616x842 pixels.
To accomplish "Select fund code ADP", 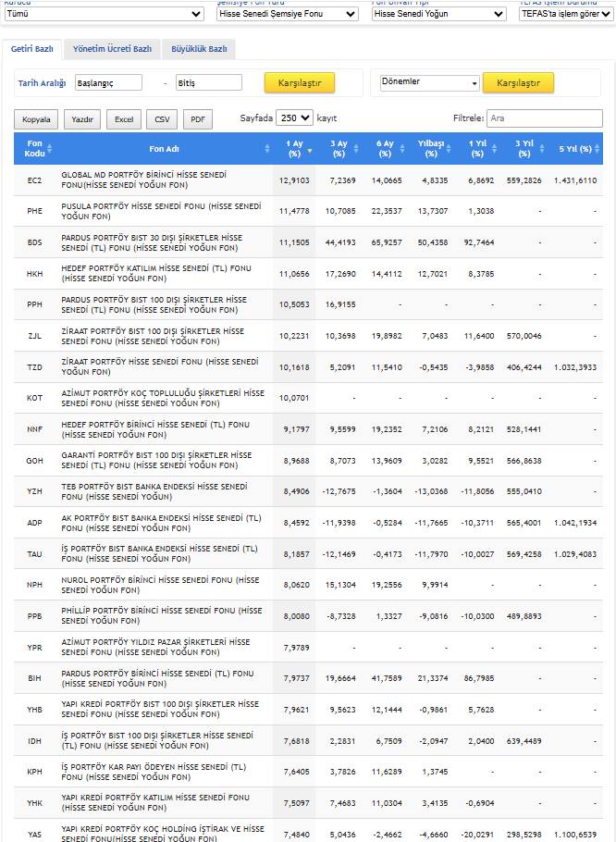I will click(34, 523).
